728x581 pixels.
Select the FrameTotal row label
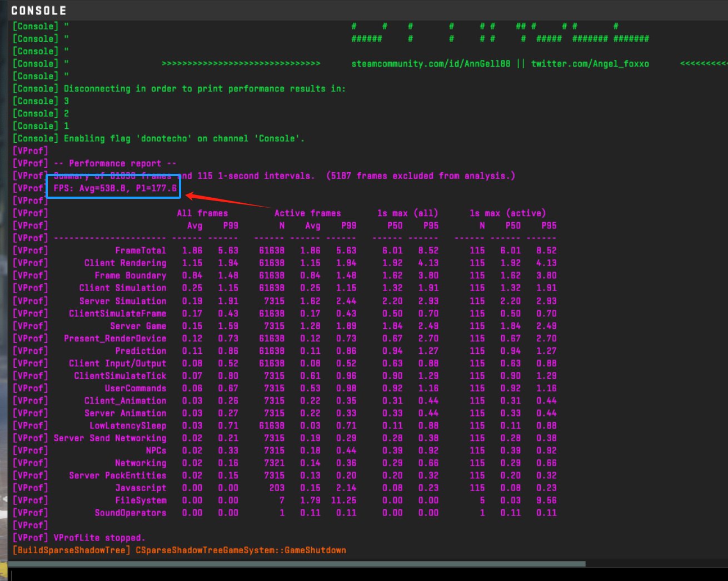pyautogui.click(x=141, y=251)
